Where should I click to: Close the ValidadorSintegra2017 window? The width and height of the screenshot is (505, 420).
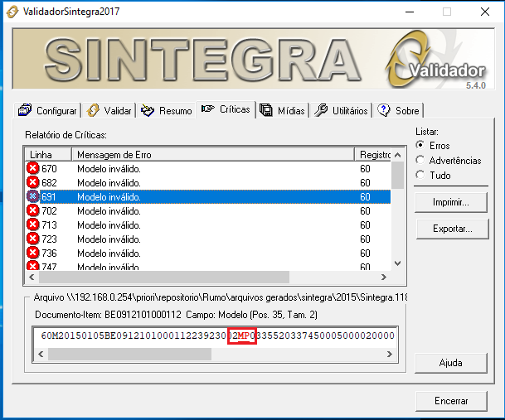485,12
